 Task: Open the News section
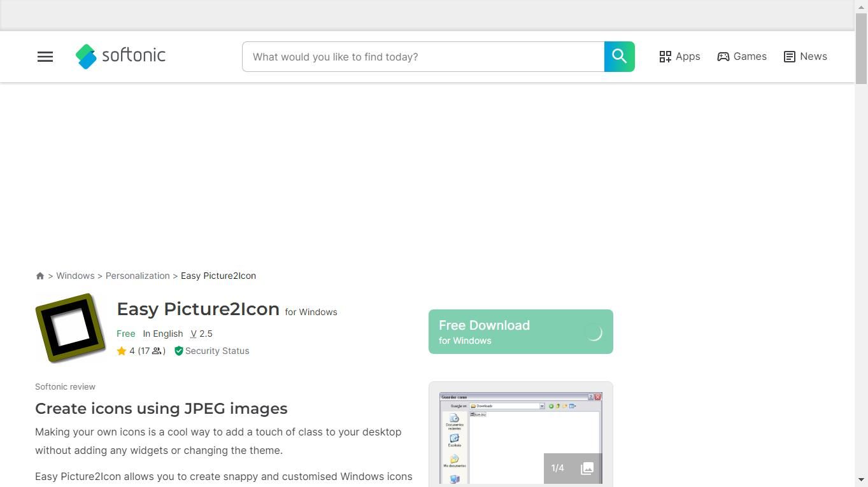point(805,57)
